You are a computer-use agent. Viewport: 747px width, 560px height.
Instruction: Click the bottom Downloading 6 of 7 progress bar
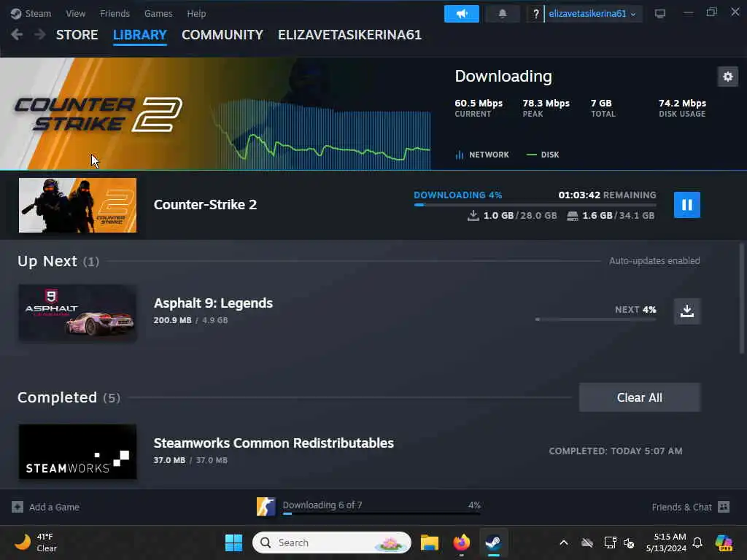pyautogui.click(x=381, y=514)
